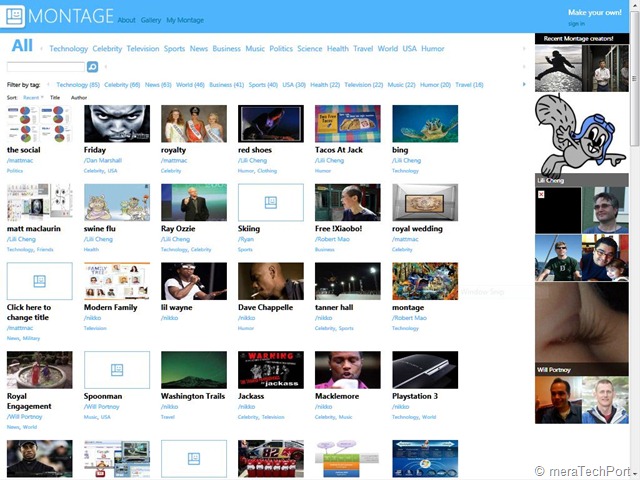The image size is (640, 480).
Task: Click Military tag under change title
Action: click(31, 338)
